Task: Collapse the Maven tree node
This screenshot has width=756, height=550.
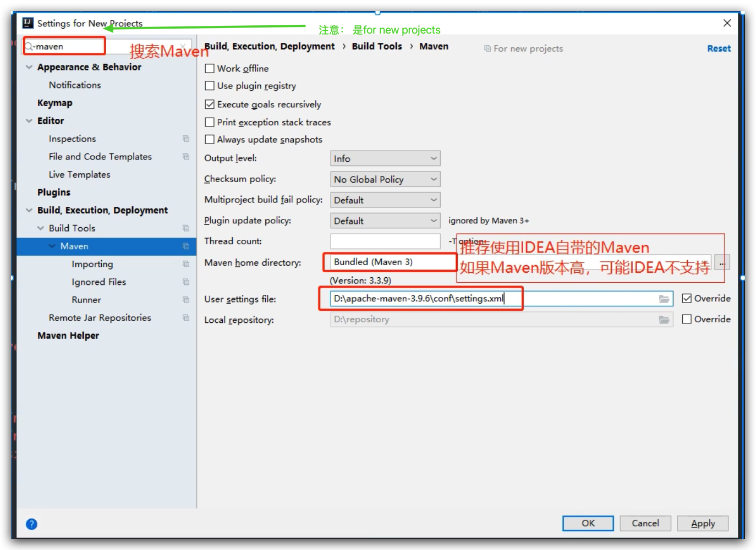Action: click(x=52, y=246)
